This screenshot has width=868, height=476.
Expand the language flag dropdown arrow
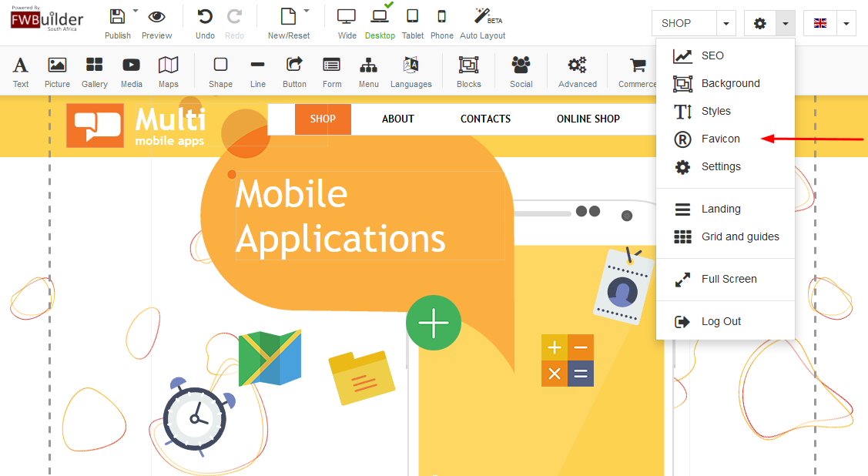point(846,23)
